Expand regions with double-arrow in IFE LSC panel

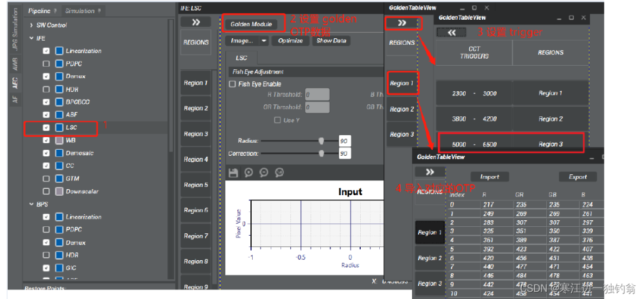tap(196, 22)
